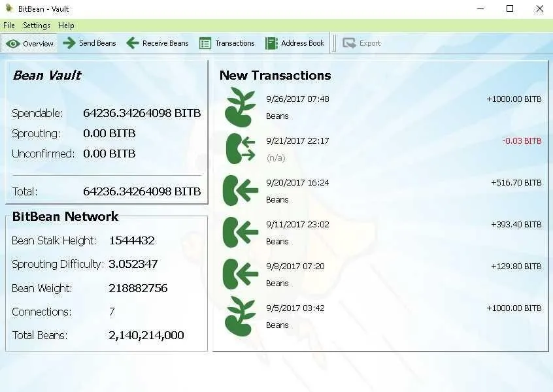Image resolution: width=553 pixels, height=392 pixels.
Task: Click sprout icon for 9/26/2017 07:48 transaction
Action: click(x=240, y=107)
